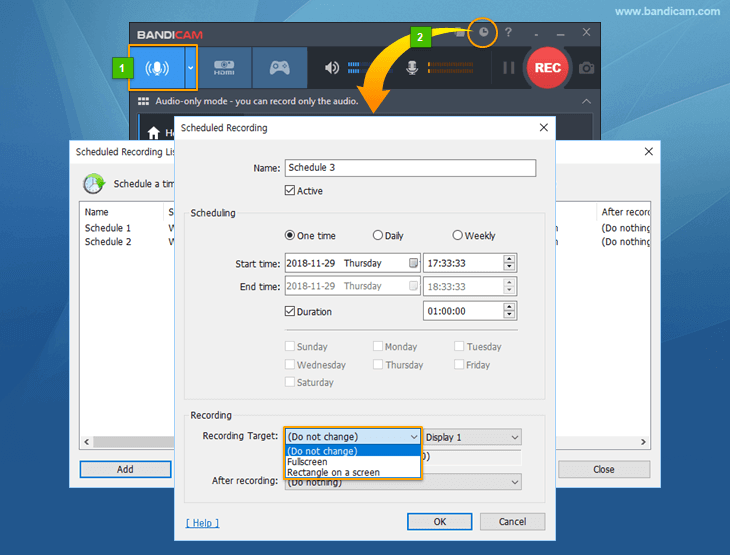Screen dimensions: 730x555
Task: Check the Saturday checkbox
Action: (x=290, y=382)
